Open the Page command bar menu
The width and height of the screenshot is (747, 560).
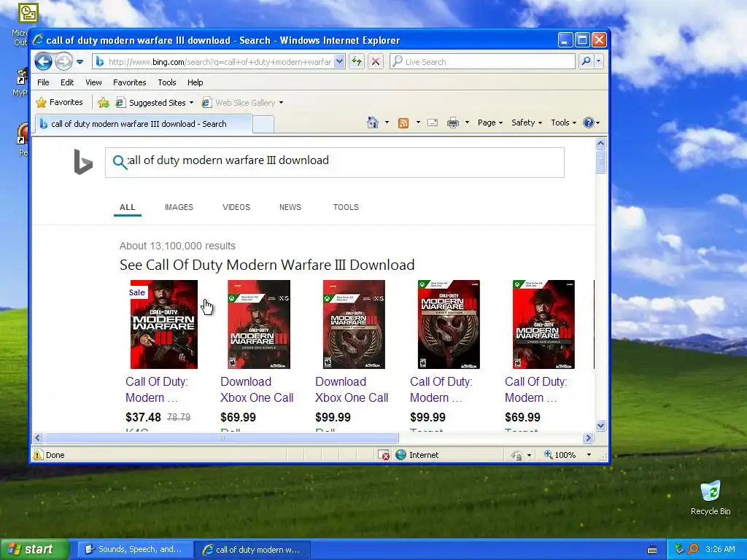(x=489, y=122)
